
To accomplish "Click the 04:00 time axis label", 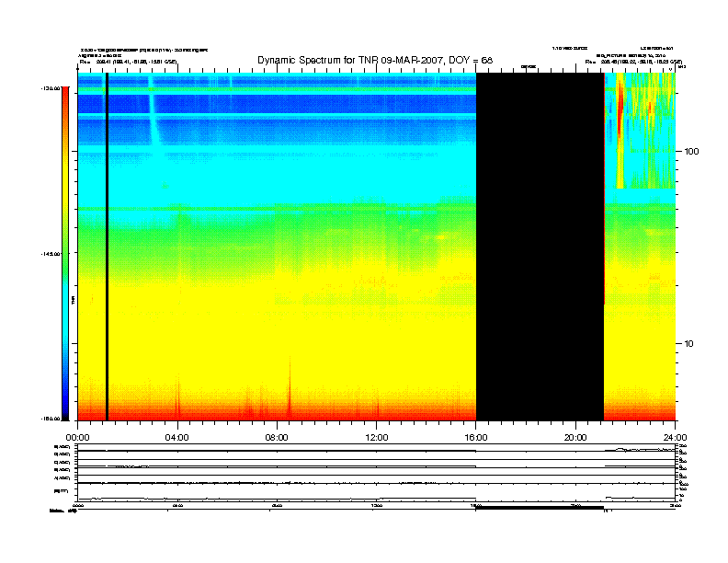I will pyautogui.click(x=177, y=438).
